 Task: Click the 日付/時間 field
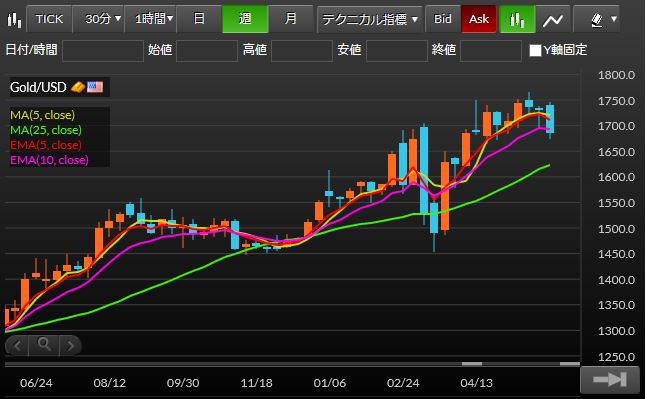(103, 51)
